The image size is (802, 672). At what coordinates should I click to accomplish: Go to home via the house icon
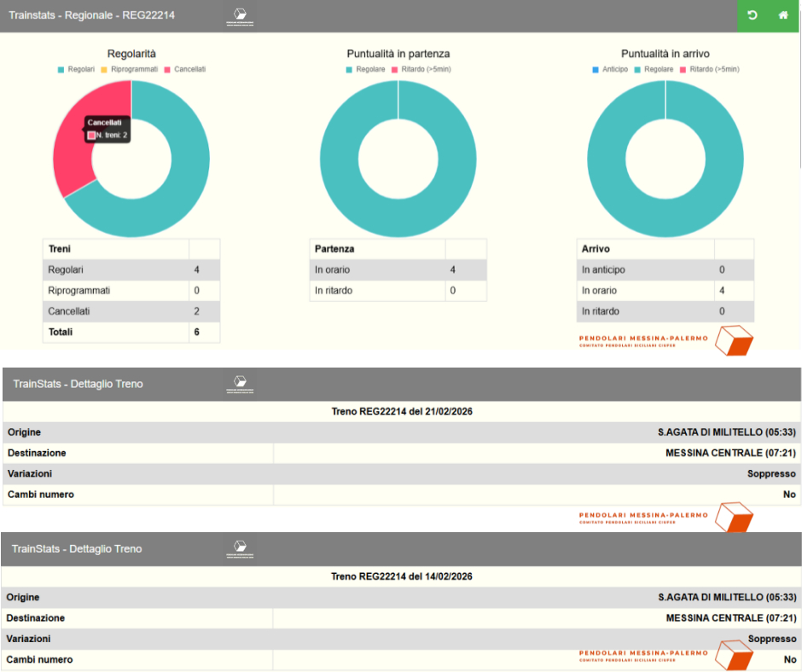[x=783, y=15]
